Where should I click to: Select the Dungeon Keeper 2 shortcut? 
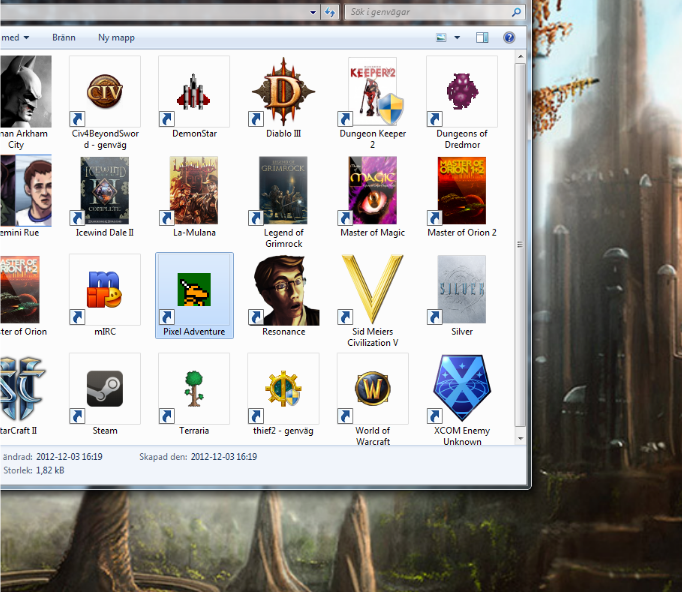(372, 92)
